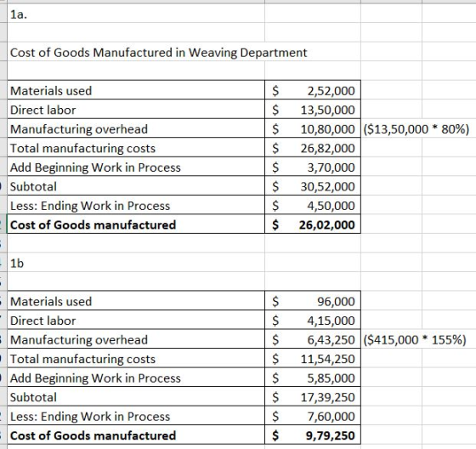Select Cost of Goods Manufactured in Weaving Department heading
Screen dimensions: 476x449
click(x=158, y=53)
